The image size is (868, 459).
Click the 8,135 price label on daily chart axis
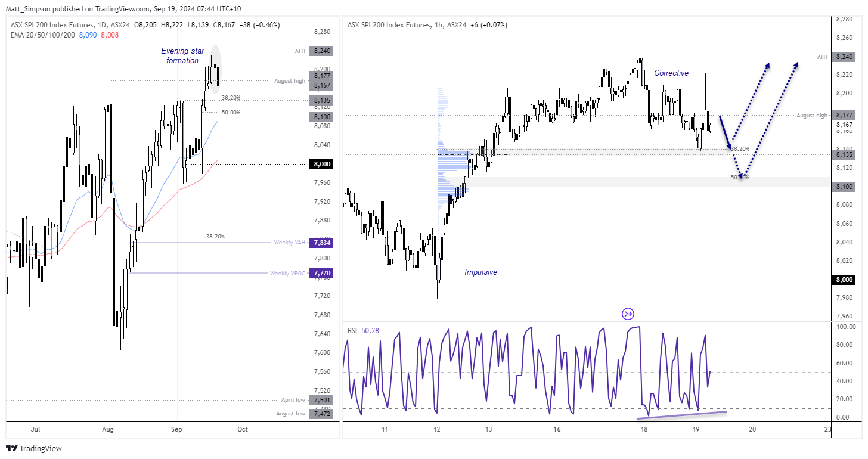(323, 100)
